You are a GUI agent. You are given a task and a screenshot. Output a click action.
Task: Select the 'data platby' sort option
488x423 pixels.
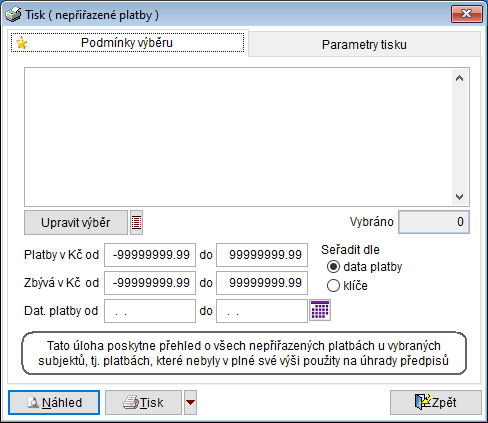click(x=333, y=267)
